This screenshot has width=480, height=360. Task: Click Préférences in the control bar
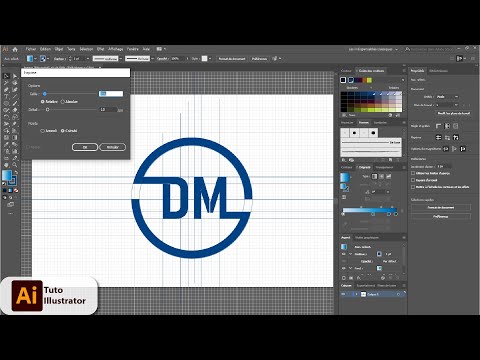[x=259, y=59]
